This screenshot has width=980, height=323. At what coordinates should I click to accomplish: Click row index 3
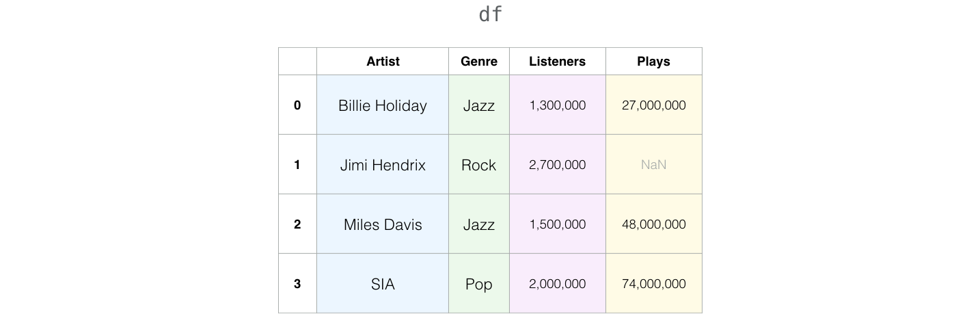(x=297, y=284)
